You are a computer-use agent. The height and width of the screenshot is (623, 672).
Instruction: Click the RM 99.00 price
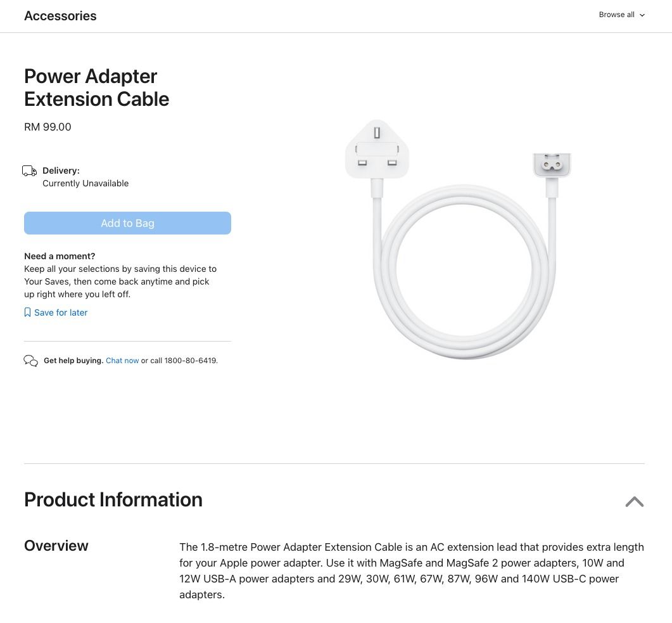coord(48,127)
